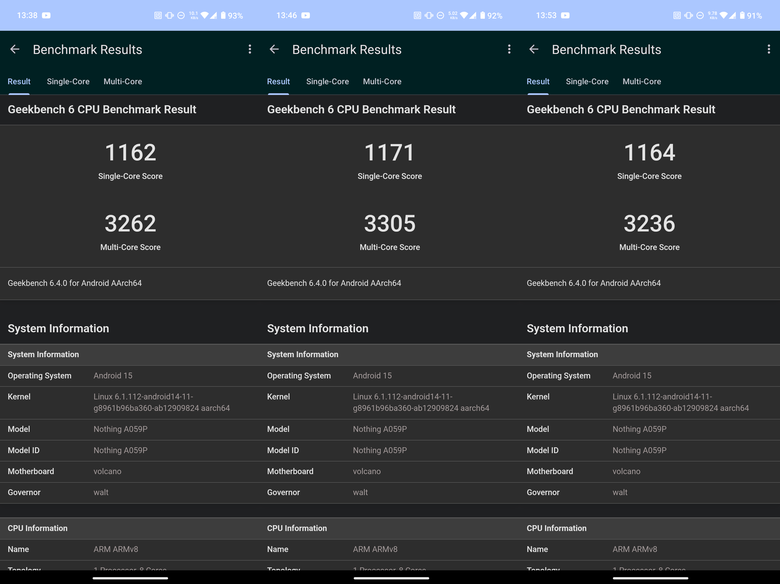
Task: Tap do-not-disturb icon in 13:53 status bar
Action: click(x=700, y=15)
